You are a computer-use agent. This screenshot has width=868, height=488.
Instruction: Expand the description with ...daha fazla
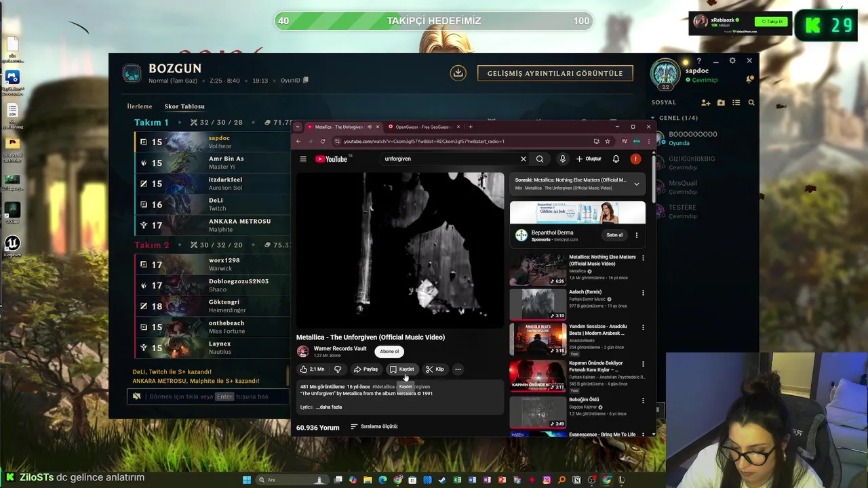tap(330, 407)
